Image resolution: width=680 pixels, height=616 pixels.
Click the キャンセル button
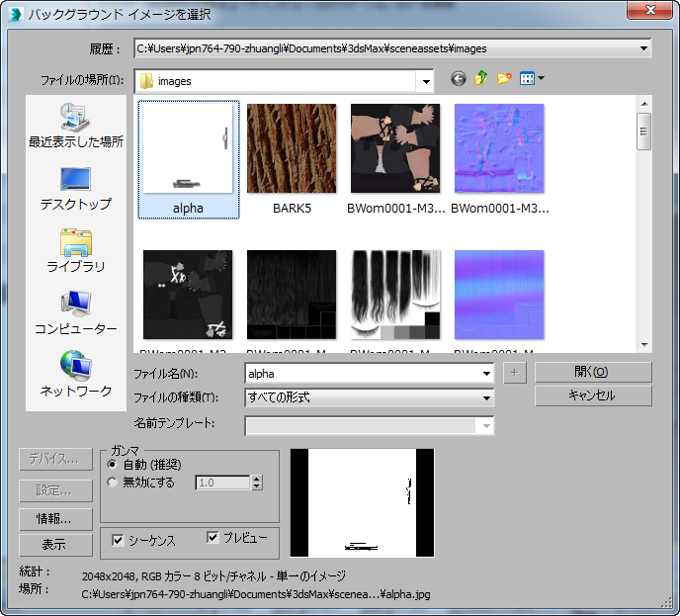pos(593,396)
